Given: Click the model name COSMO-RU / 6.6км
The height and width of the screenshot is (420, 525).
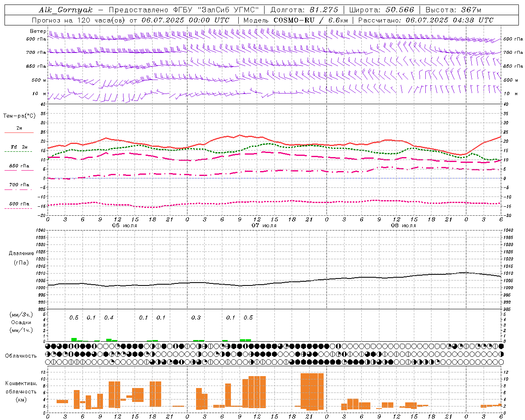Looking at the screenshot, I should (x=311, y=20).
